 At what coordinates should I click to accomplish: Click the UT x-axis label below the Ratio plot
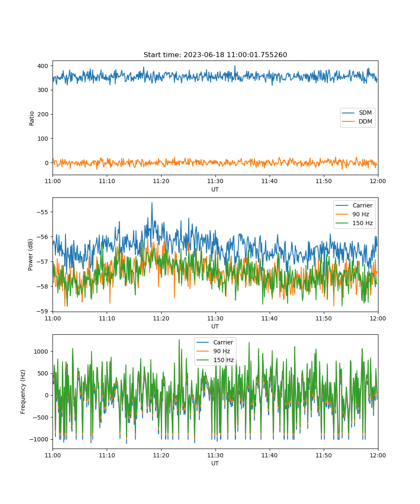215,190
